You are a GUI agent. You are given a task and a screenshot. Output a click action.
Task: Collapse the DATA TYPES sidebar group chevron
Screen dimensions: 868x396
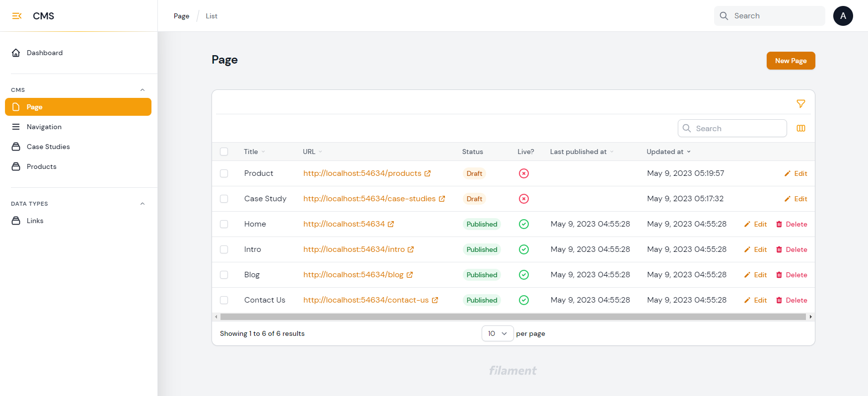(x=143, y=204)
